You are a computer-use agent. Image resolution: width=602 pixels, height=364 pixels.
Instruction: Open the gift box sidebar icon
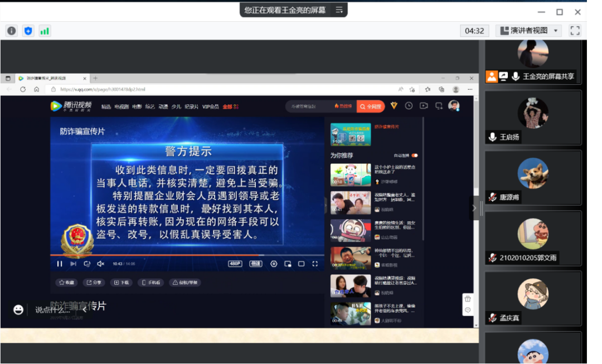[x=468, y=299]
